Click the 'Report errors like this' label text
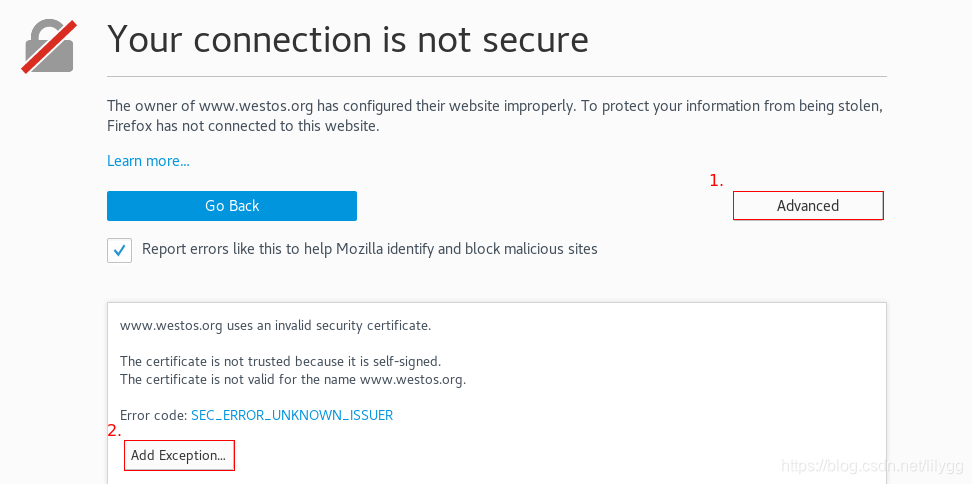Viewport: 972px width, 484px height. click(x=370, y=249)
